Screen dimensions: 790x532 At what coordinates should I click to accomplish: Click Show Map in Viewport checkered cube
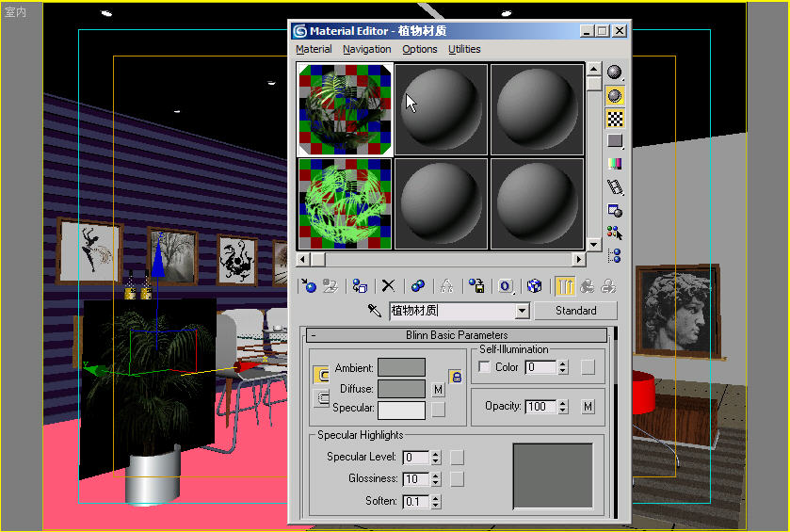click(534, 285)
